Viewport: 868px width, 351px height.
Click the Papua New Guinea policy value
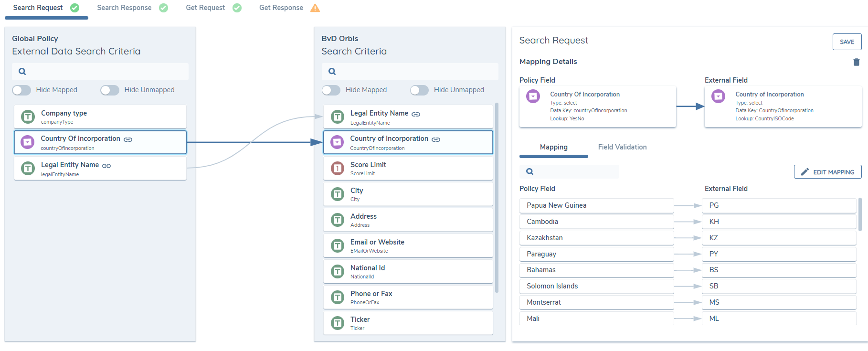(596, 205)
